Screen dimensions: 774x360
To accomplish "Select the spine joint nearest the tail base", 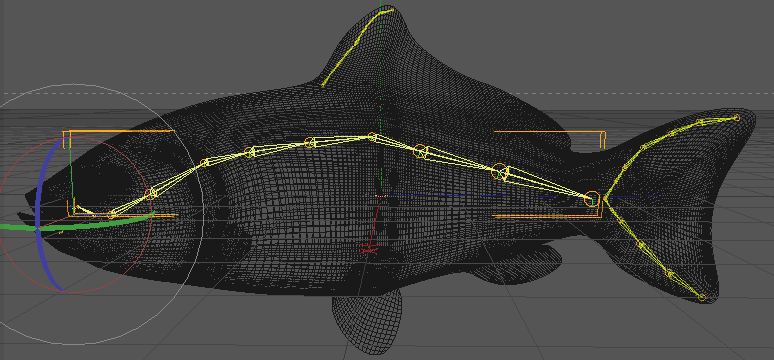I will (x=500, y=172).
